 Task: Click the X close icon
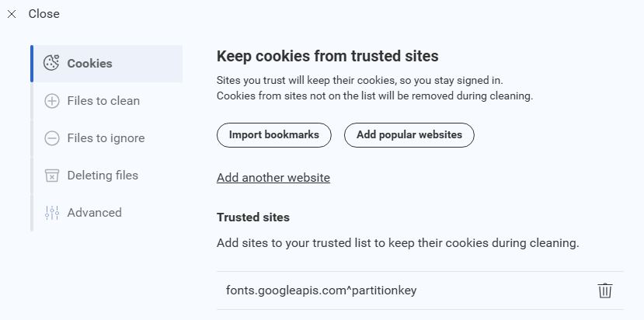coord(12,14)
